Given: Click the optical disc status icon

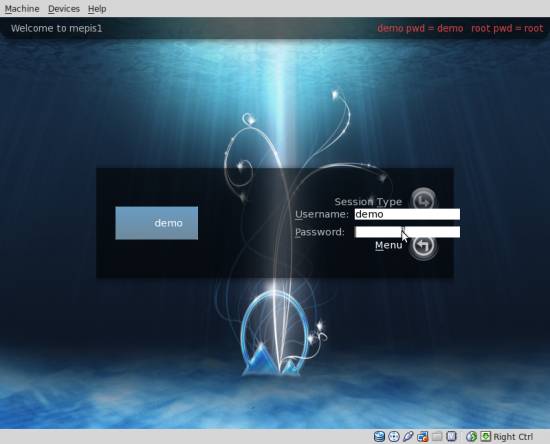Looking at the screenshot, I should 394,437.
